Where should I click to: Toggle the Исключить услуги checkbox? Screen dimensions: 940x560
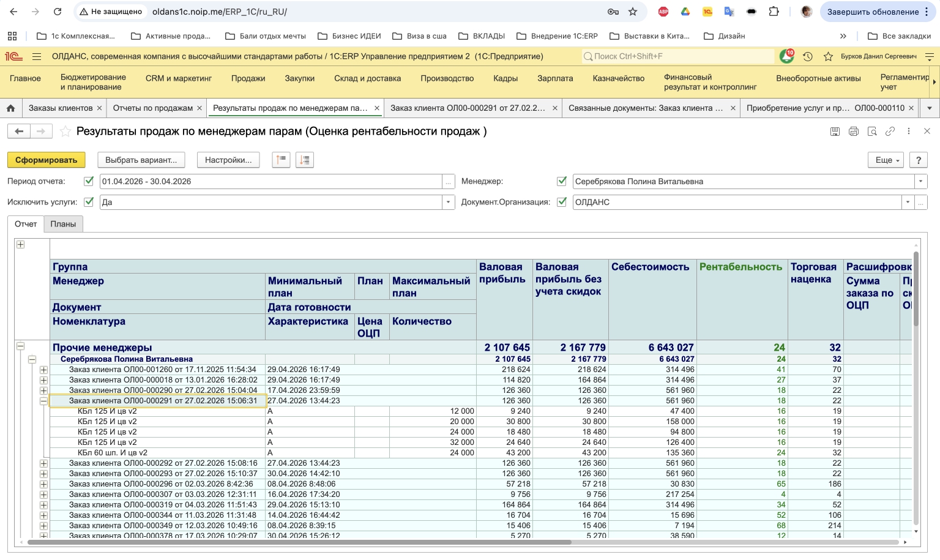pyautogui.click(x=89, y=202)
